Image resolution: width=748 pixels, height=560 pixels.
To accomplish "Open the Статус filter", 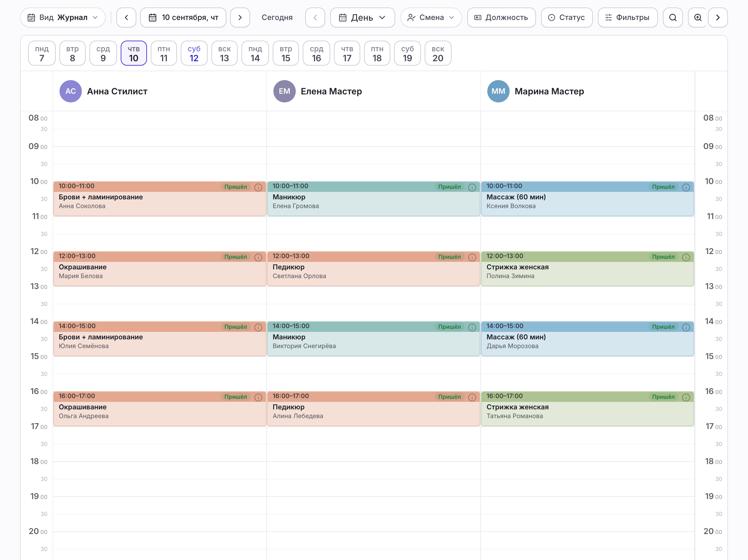I will [567, 17].
